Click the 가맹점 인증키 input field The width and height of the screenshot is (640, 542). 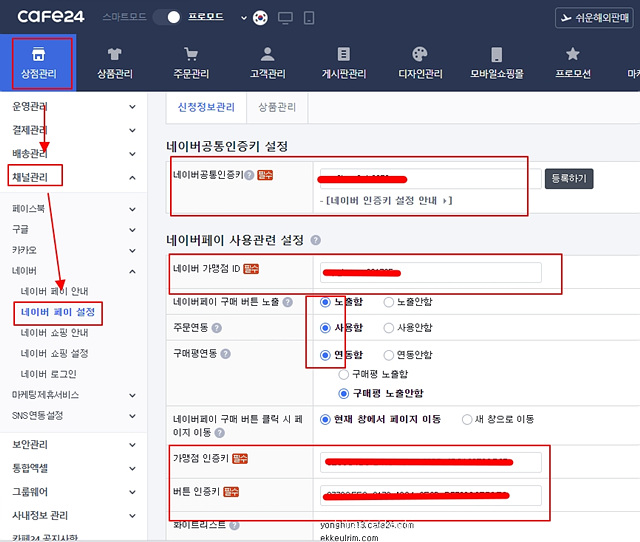point(431,462)
